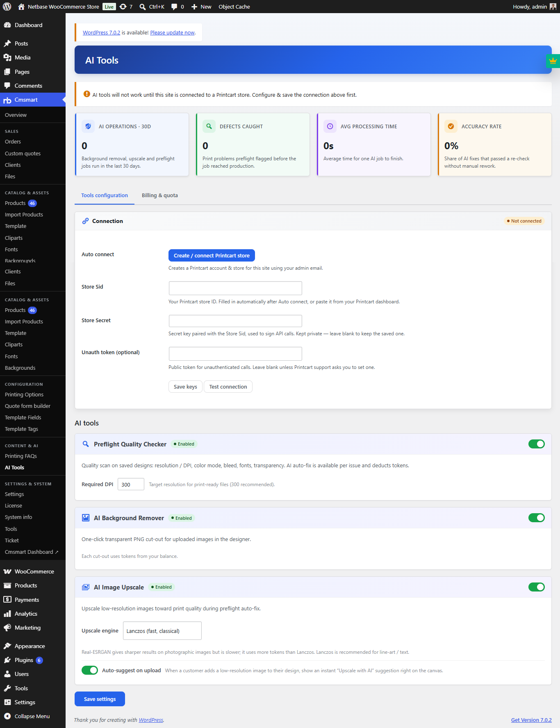Toggle Auto-suggest on upload off
The height and width of the screenshot is (728, 560).
[90, 670]
